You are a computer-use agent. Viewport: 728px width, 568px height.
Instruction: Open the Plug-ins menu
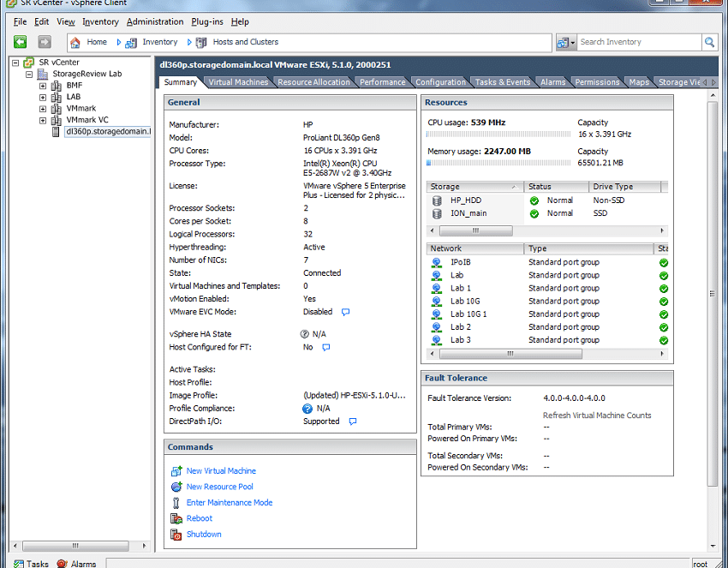(x=207, y=21)
